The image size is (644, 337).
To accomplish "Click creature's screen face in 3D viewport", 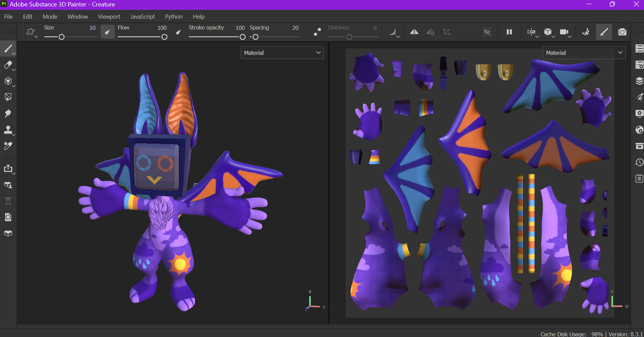I will [157, 166].
